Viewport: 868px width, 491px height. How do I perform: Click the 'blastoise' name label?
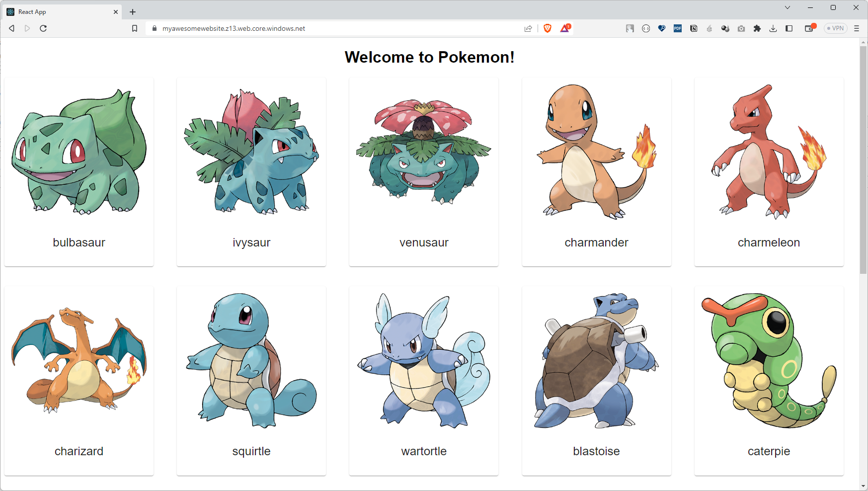click(596, 451)
